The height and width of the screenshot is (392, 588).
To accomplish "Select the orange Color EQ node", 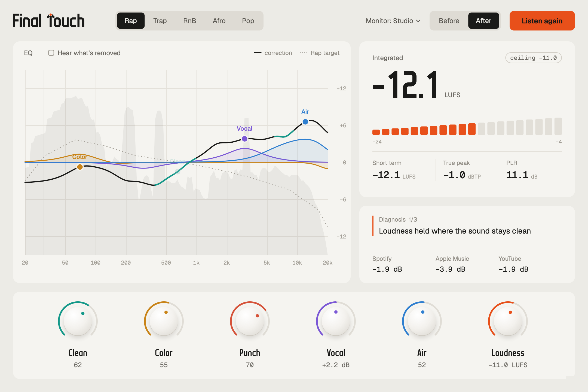I will [x=80, y=167].
